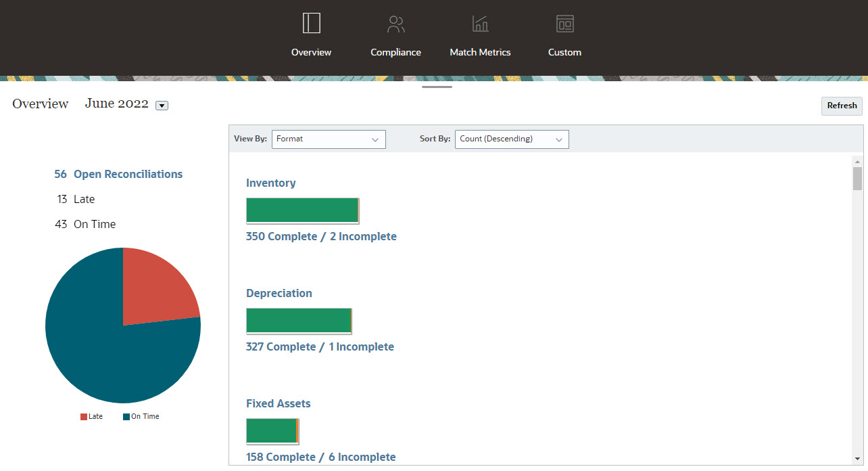Viewport: 868px width, 471px height.
Task: Open the Custom dashboard icon
Action: 564,23
